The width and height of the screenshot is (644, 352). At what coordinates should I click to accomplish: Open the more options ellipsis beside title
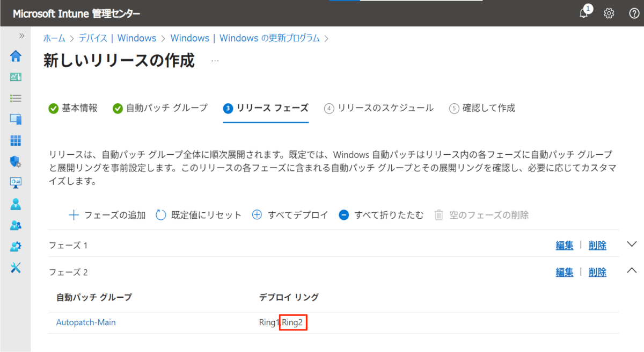point(215,61)
